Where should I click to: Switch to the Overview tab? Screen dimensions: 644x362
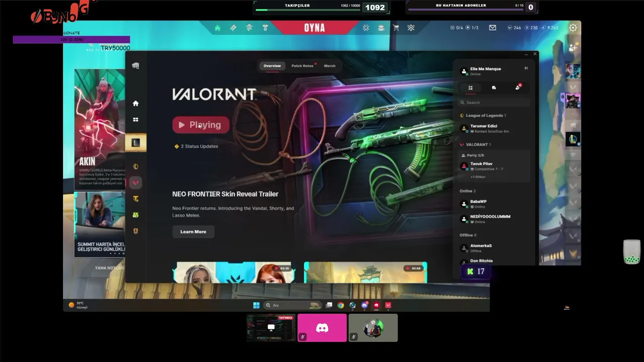(x=272, y=66)
